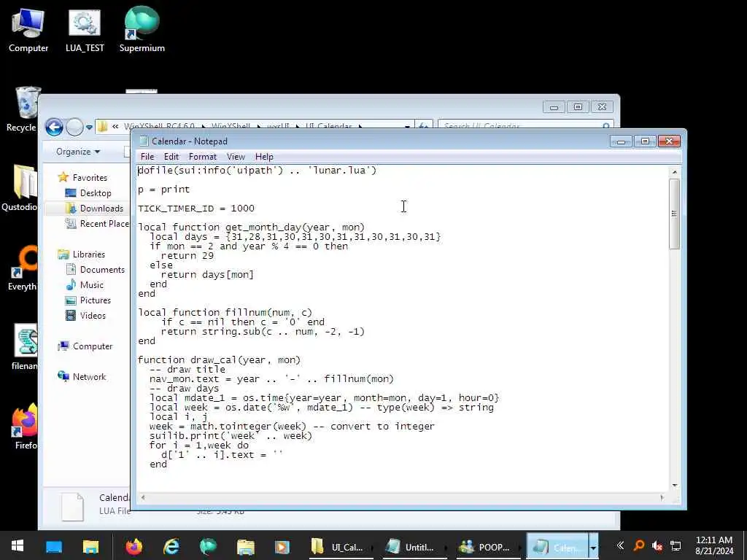This screenshot has width=747, height=560.
Task: Click the orange search tray icon
Action: [639, 545]
